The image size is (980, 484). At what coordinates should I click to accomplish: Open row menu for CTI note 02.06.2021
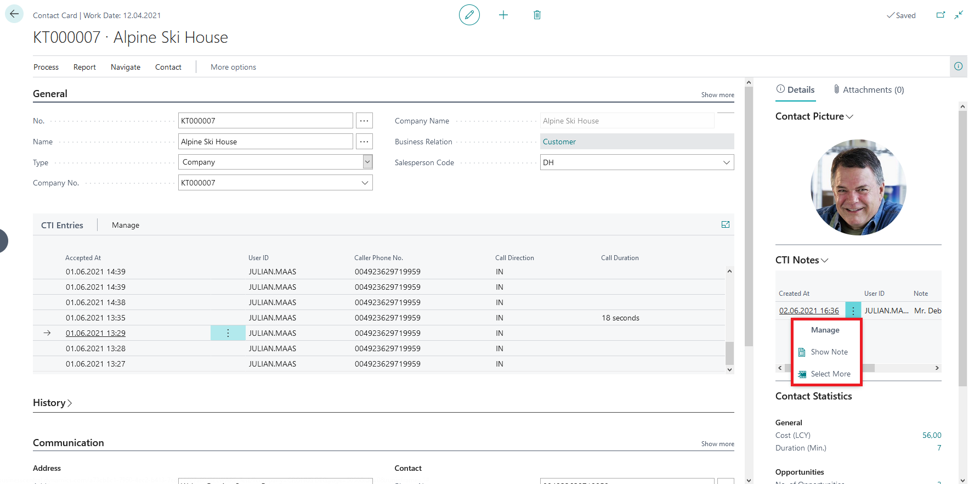point(853,311)
